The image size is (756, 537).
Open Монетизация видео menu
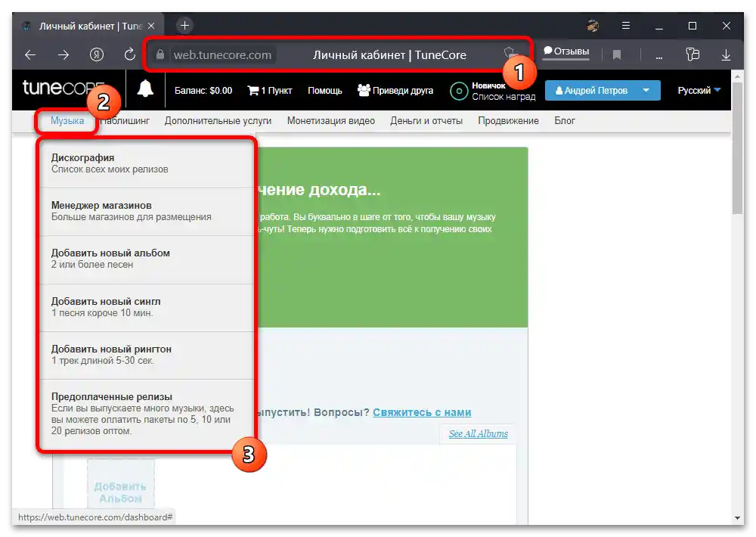coord(331,120)
